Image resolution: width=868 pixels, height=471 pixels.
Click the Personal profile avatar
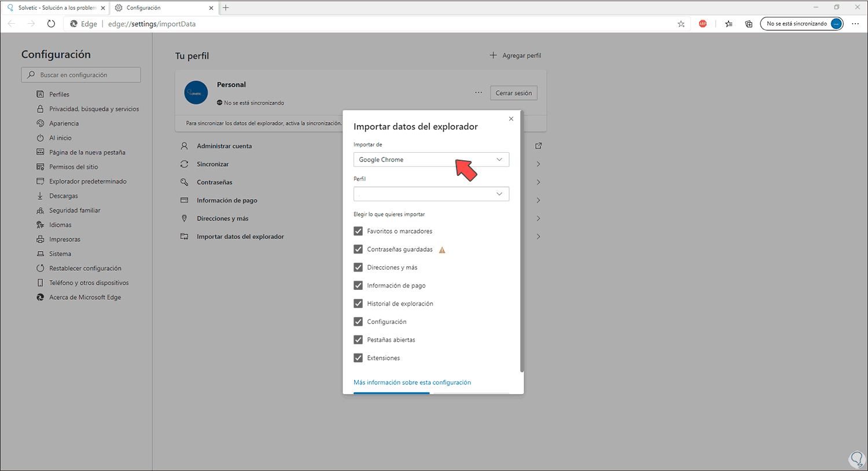196,93
